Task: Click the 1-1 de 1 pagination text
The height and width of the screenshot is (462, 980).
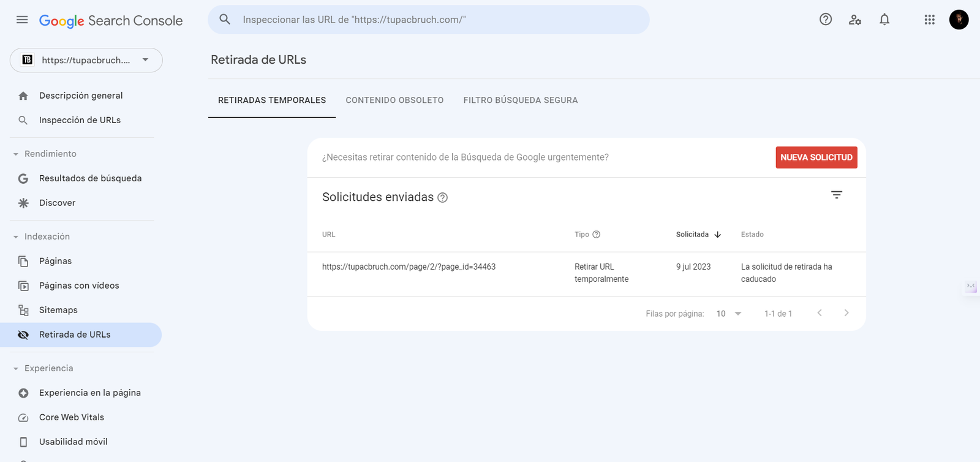Action: [778, 314]
